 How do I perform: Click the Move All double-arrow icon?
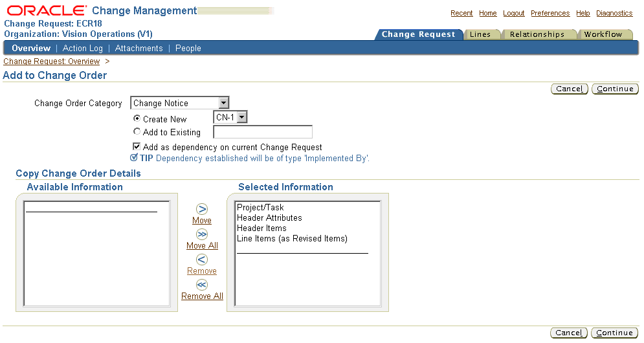coord(202,234)
